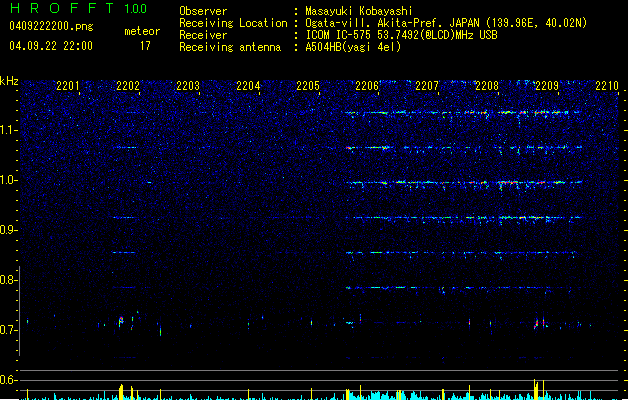Click the 2206 time marker
Screen dimensions: 629x400
pyautogui.click(x=367, y=86)
